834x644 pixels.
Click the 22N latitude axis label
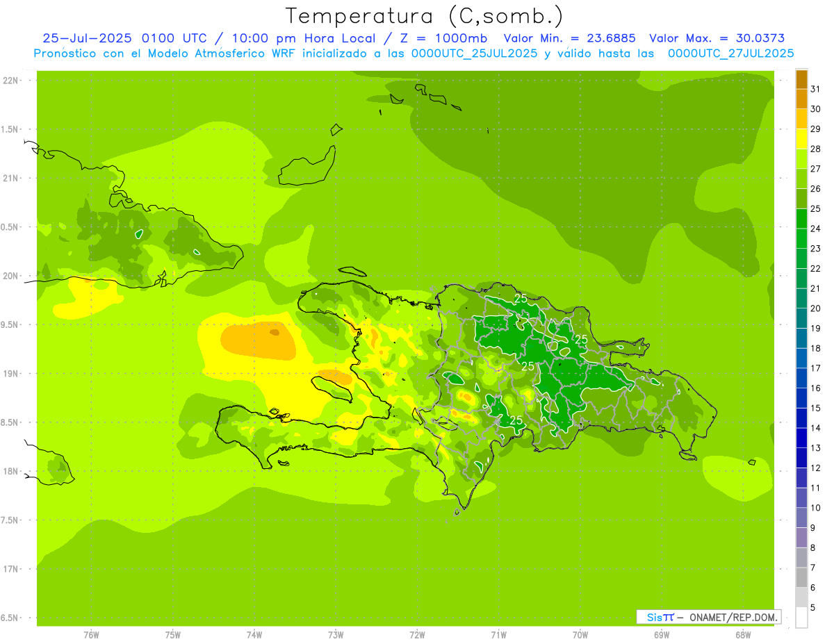10,80
